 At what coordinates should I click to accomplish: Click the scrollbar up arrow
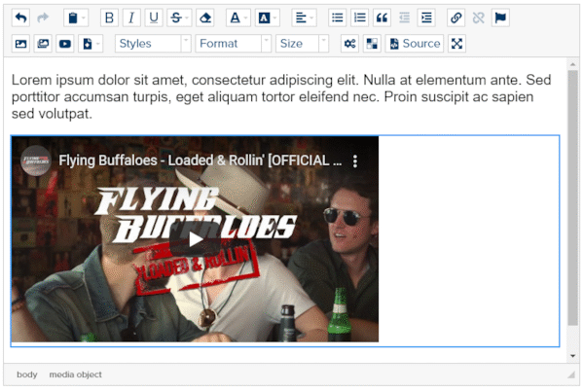coord(573,64)
